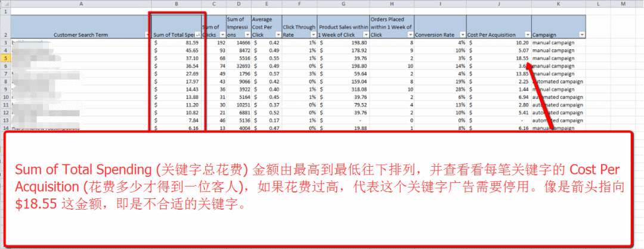This screenshot has width=644, height=249.
Task: Open Sum of Impressions filter dropdown
Action: pyautogui.click(x=247, y=35)
